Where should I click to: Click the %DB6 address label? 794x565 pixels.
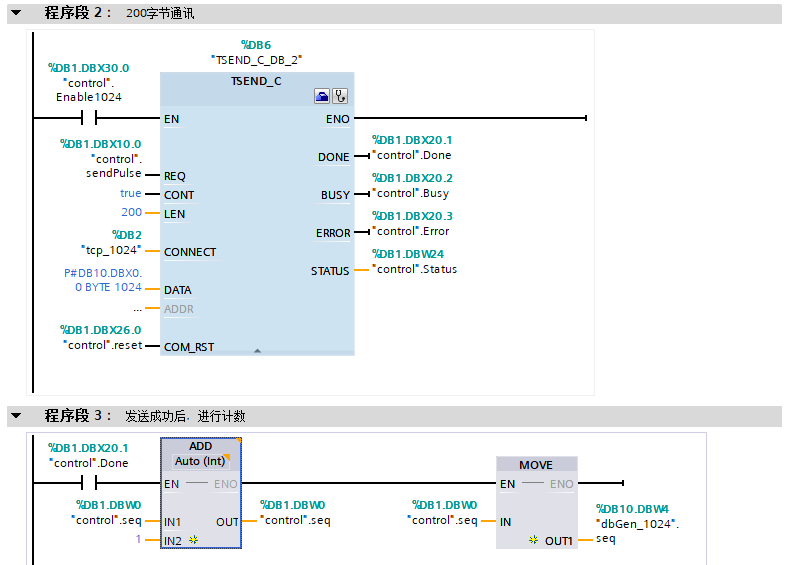pyautogui.click(x=256, y=45)
